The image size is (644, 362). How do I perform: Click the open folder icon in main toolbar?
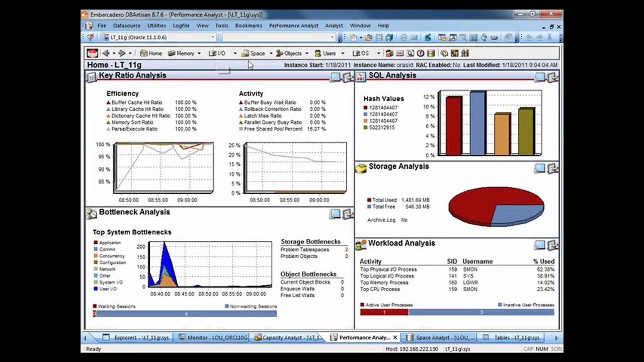coord(369,37)
